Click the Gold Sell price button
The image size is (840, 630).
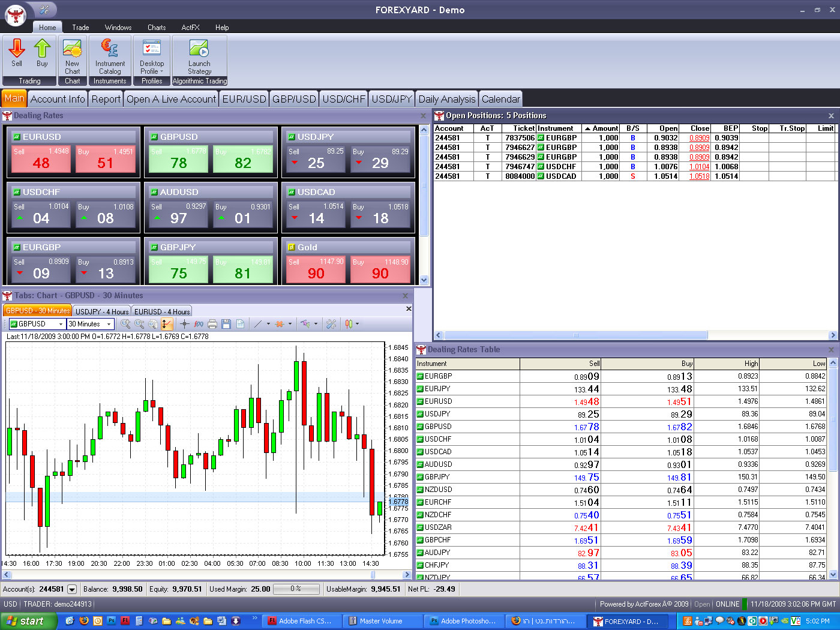point(315,269)
